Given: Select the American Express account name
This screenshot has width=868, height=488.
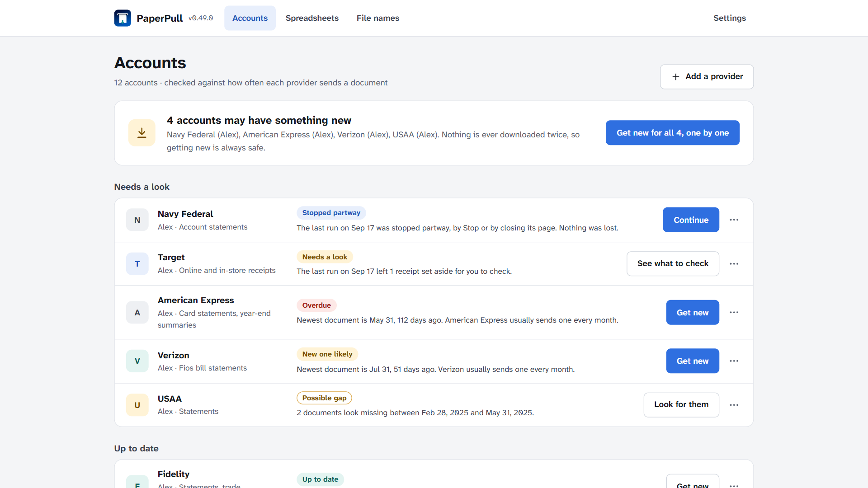Looking at the screenshot, I should [196, 300].
